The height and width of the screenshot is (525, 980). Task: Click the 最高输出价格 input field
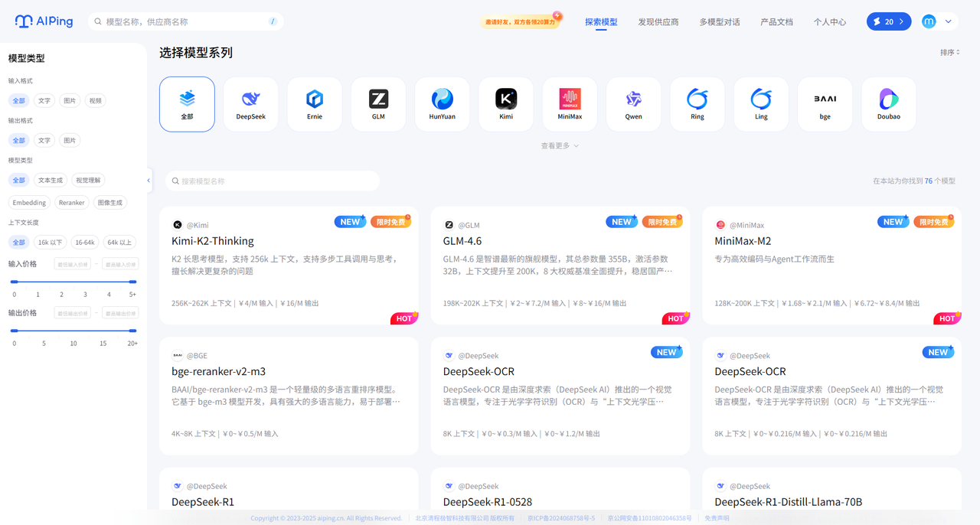120,313
